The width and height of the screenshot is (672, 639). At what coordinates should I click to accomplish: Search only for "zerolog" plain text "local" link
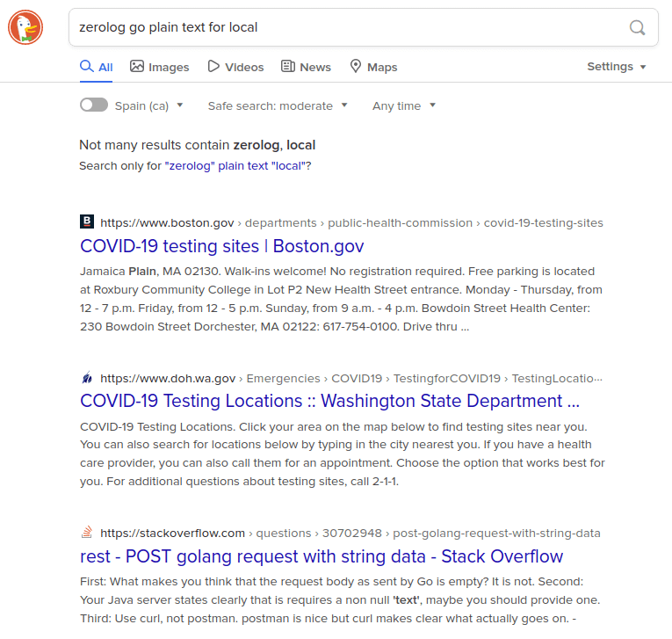coord(235,166)
